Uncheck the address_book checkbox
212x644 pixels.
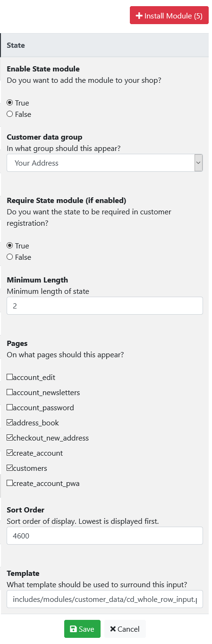(9, 423)
